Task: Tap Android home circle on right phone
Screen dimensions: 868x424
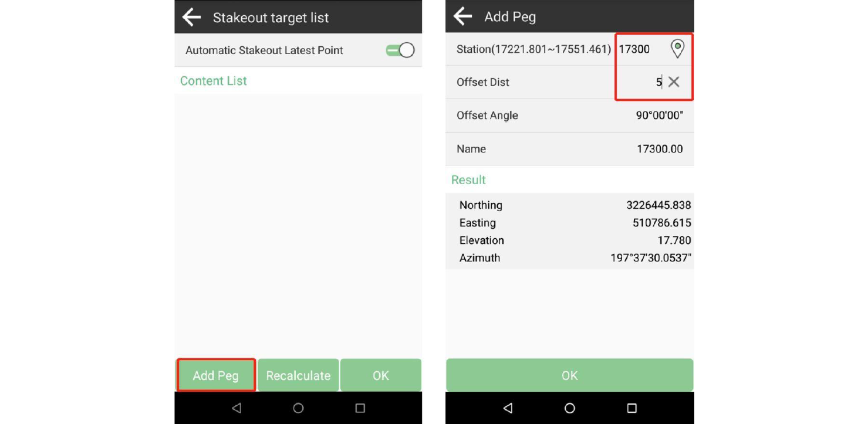Action: pos(570,408)
